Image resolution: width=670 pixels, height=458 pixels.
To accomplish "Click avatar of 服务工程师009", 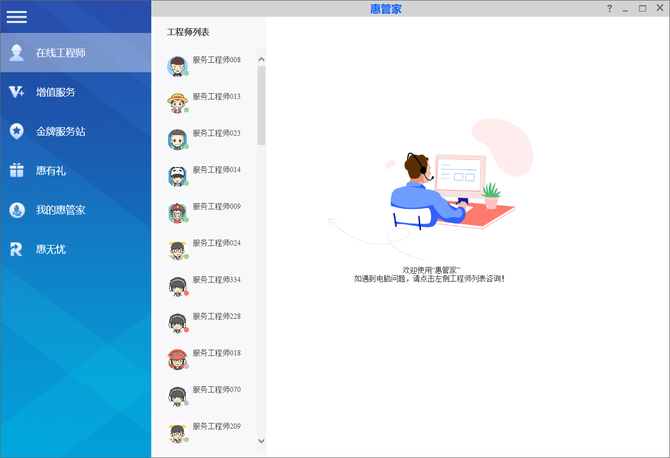I will click(177, 213).
